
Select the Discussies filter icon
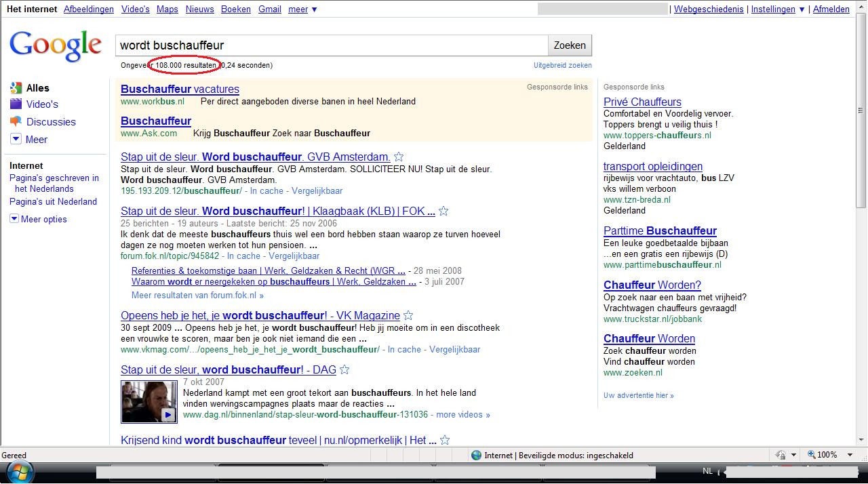[x=16, y=121]
